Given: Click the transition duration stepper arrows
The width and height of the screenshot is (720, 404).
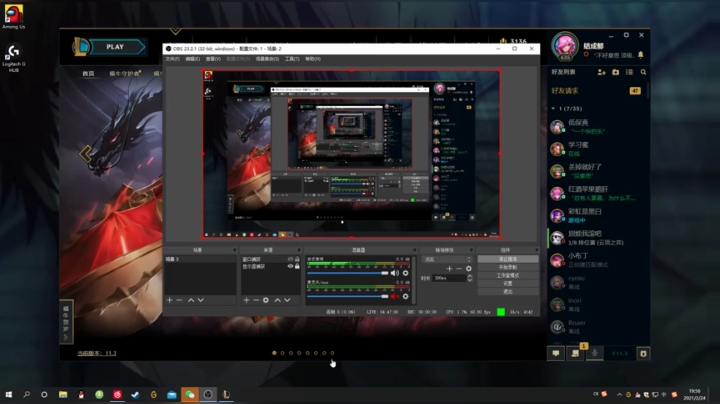Looking at the screenshot, I should click(469, 278).
